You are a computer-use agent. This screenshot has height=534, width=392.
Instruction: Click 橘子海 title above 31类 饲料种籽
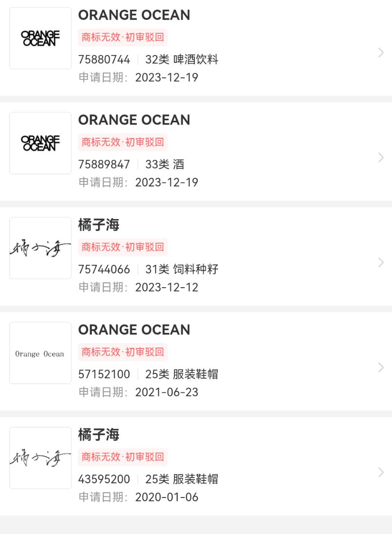coord(99,225)
